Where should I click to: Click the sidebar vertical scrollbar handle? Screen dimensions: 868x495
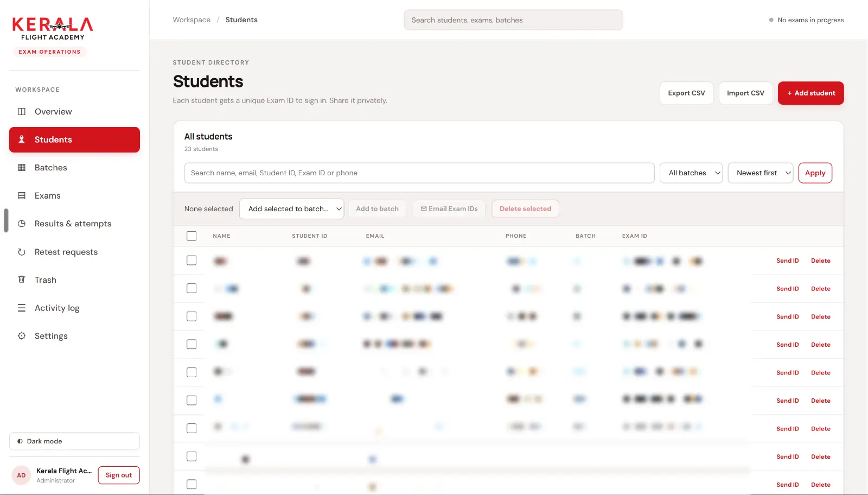(x=6, y=220)
